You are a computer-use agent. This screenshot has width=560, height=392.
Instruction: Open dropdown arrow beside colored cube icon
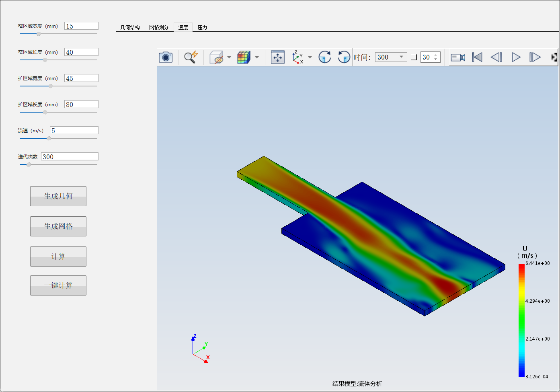tap(257, 57)
